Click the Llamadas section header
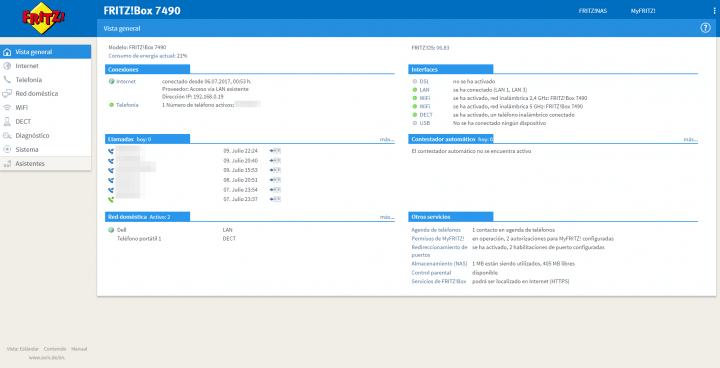 tap(147, 139)
